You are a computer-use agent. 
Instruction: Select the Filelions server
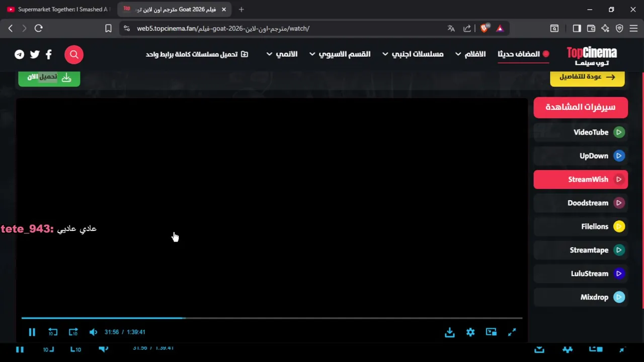point(581,227)
